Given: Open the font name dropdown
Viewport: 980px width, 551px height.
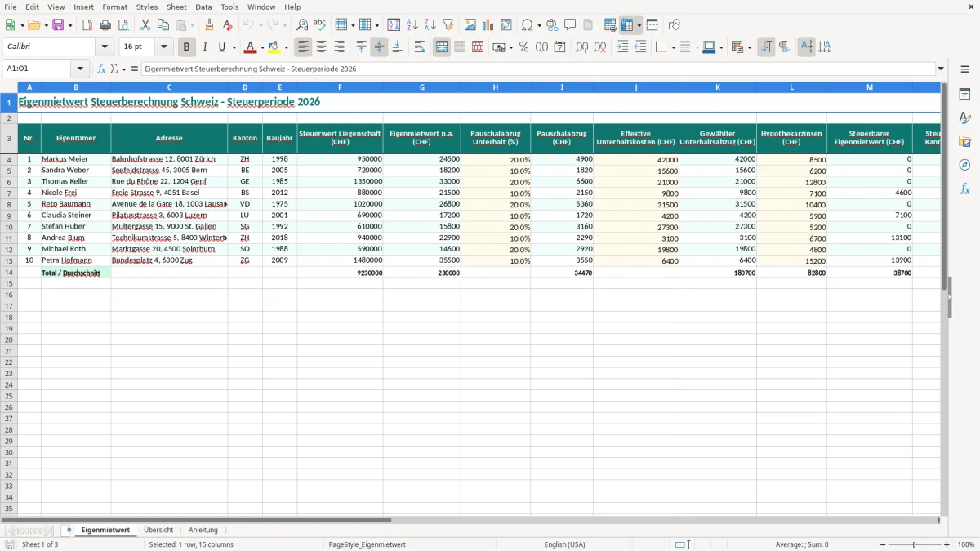Looking at the screenshot, I should (x=105, y=47).
